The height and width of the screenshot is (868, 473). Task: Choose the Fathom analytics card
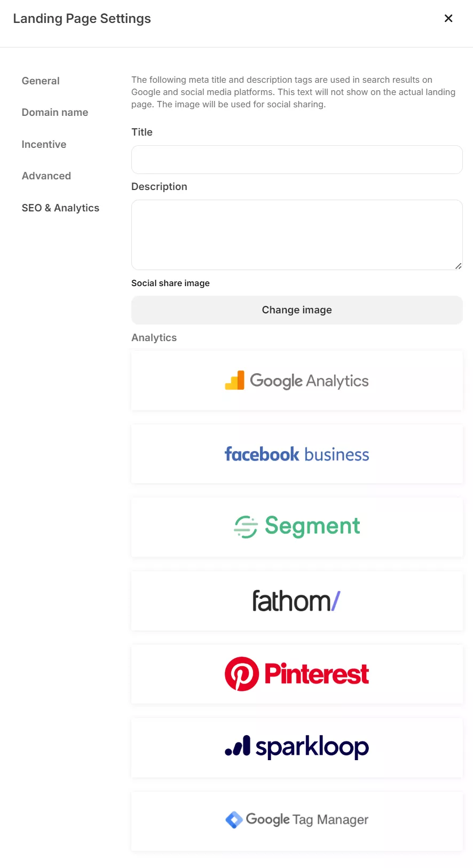pos(297,601)
